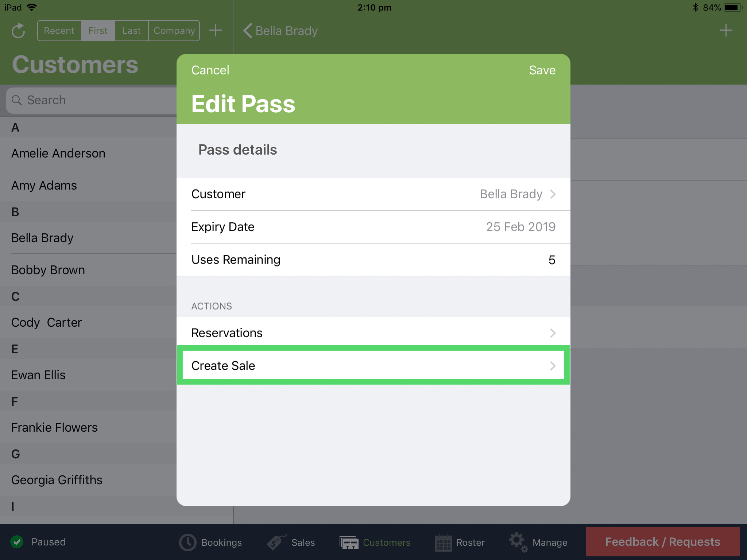Switch sorting to Last name
The height and width of the screenshot is (560, 747).
(131, 31)
